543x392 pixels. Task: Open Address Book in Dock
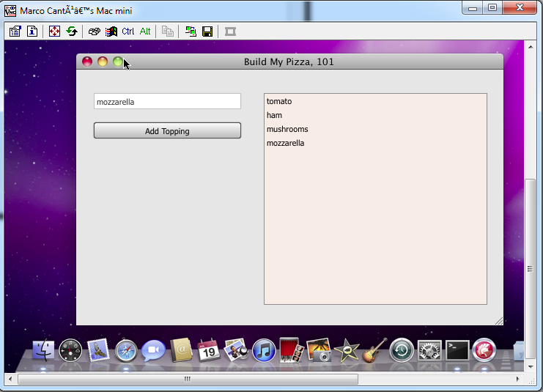(181, 350)
